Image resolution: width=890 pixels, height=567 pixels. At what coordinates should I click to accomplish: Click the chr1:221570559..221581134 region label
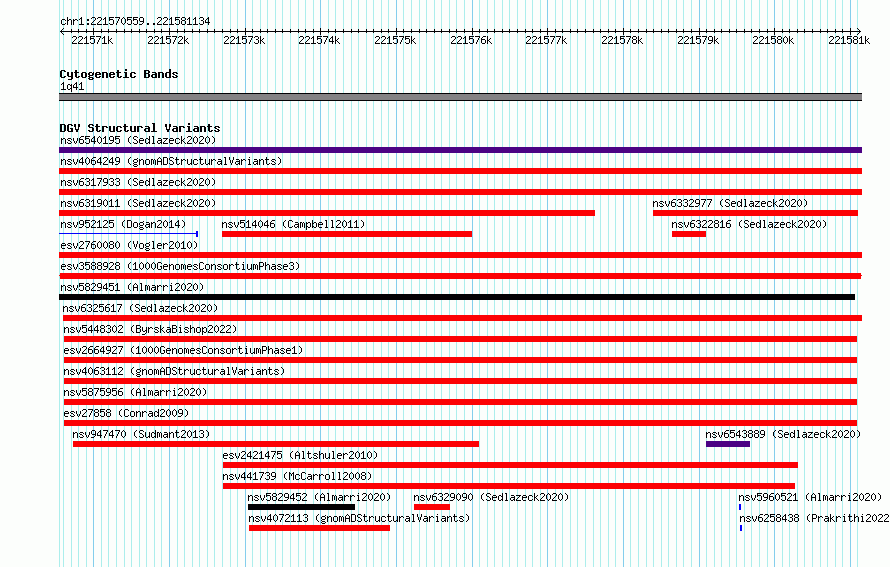[x=135, y=21]
